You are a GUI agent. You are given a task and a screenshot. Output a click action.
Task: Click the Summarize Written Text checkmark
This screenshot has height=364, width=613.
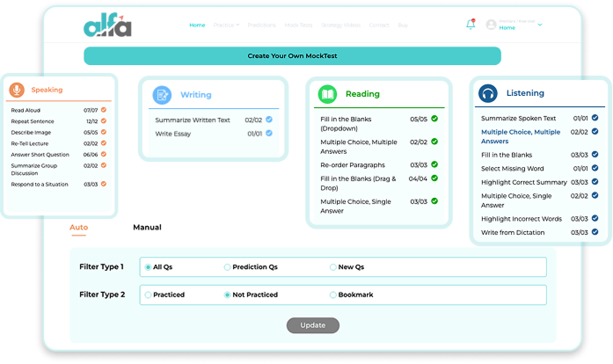[269, 120]
